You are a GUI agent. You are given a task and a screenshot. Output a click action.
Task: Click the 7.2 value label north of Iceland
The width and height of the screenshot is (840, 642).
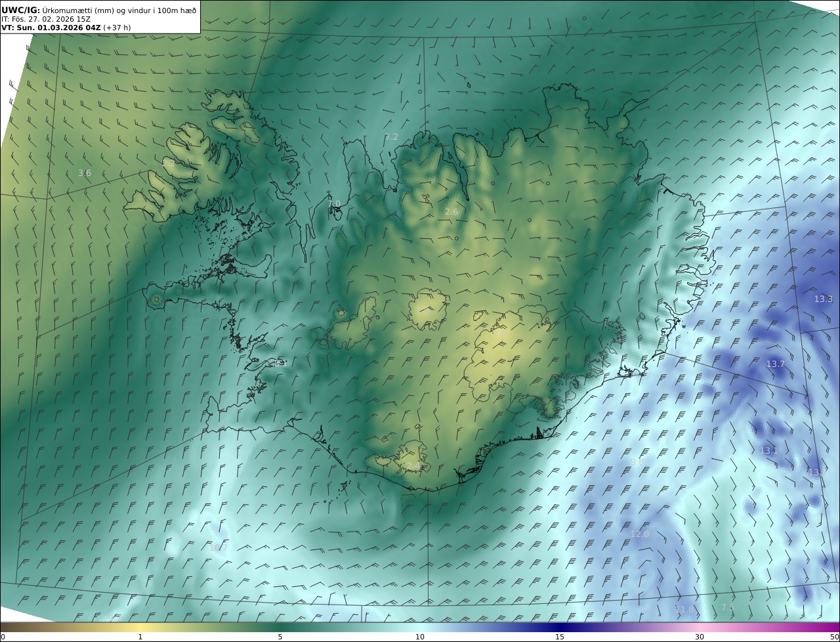point(391,137)
